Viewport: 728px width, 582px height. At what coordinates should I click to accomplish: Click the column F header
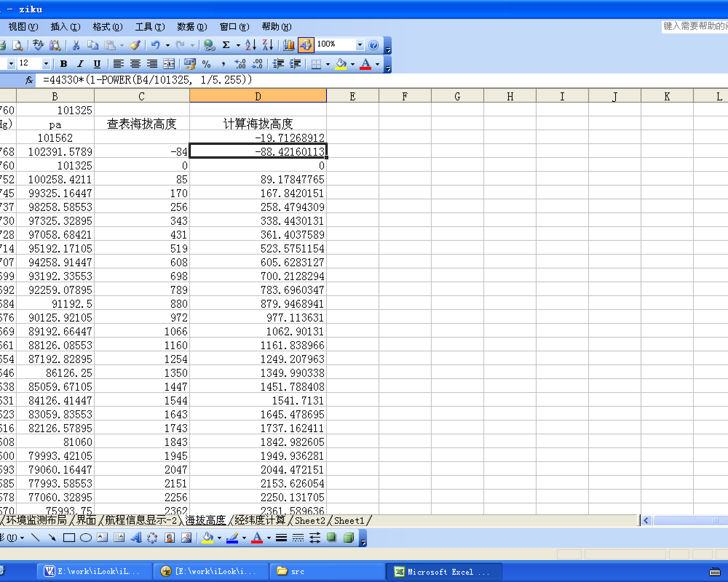coord(405,96)
